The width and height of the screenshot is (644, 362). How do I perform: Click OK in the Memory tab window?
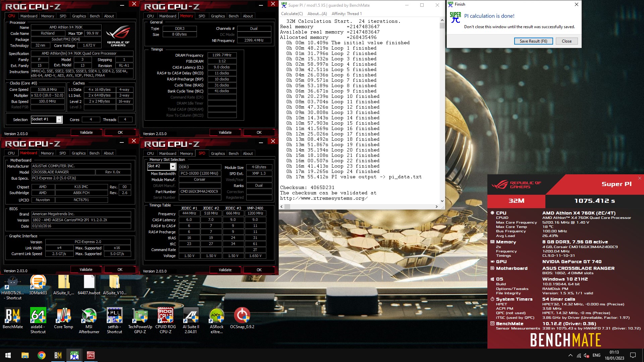[x=259, y=132]
